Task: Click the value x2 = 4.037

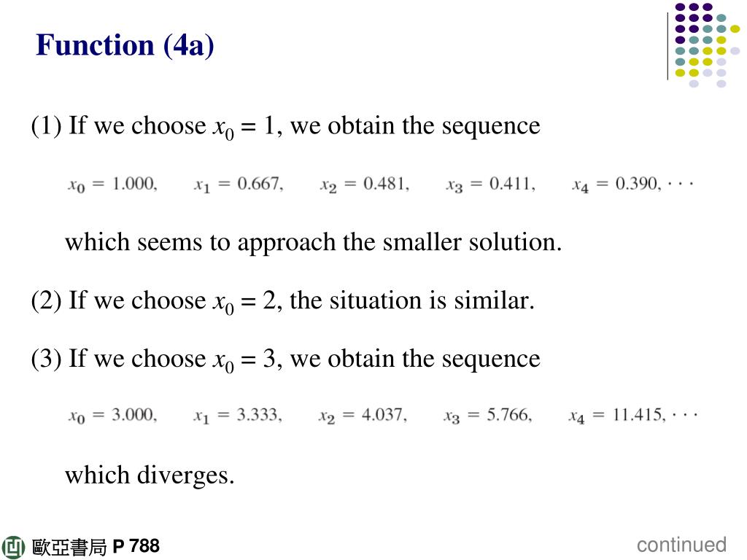Action: coord(363,415)
